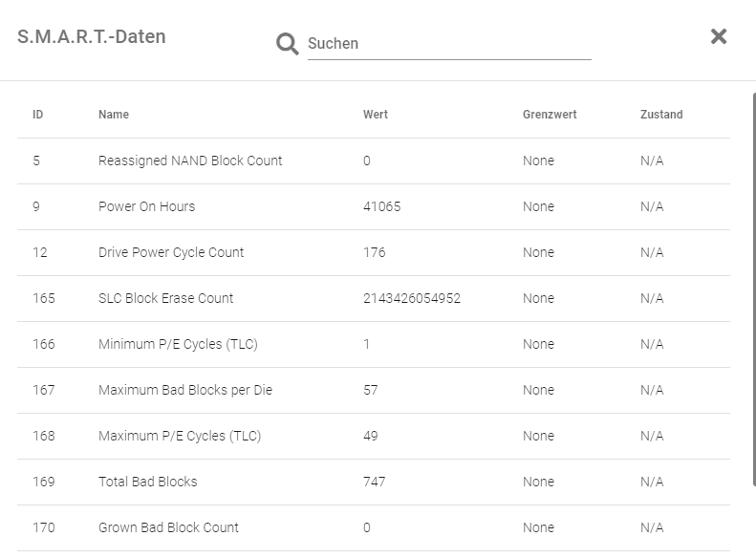The image size is (756, 558).
Task: Click the value 2143426054952
Action: 412,298
